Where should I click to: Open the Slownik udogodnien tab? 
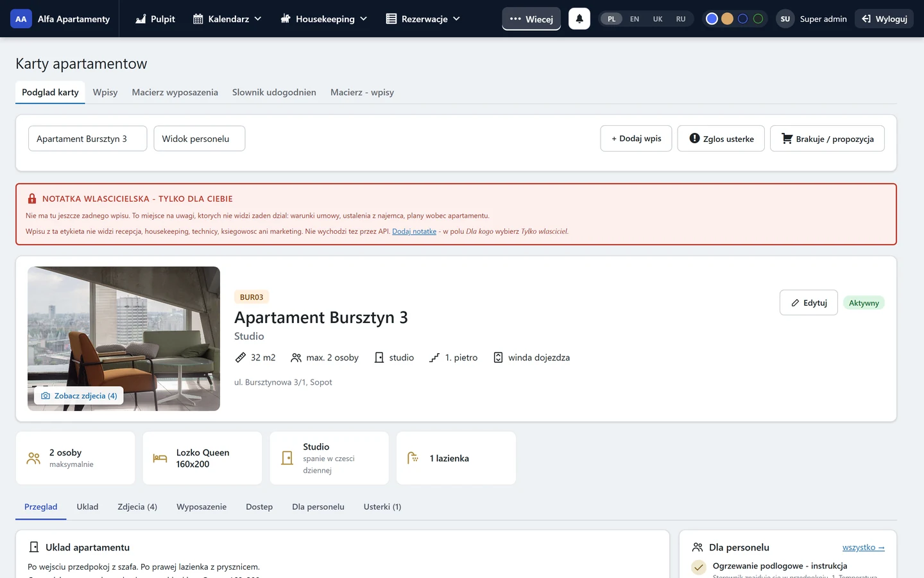click(274, 92)
